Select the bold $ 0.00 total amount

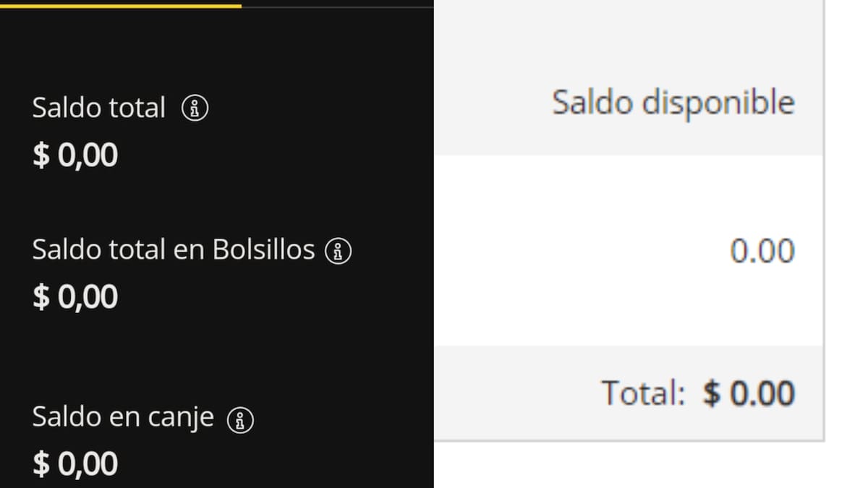tap(749, 393)
